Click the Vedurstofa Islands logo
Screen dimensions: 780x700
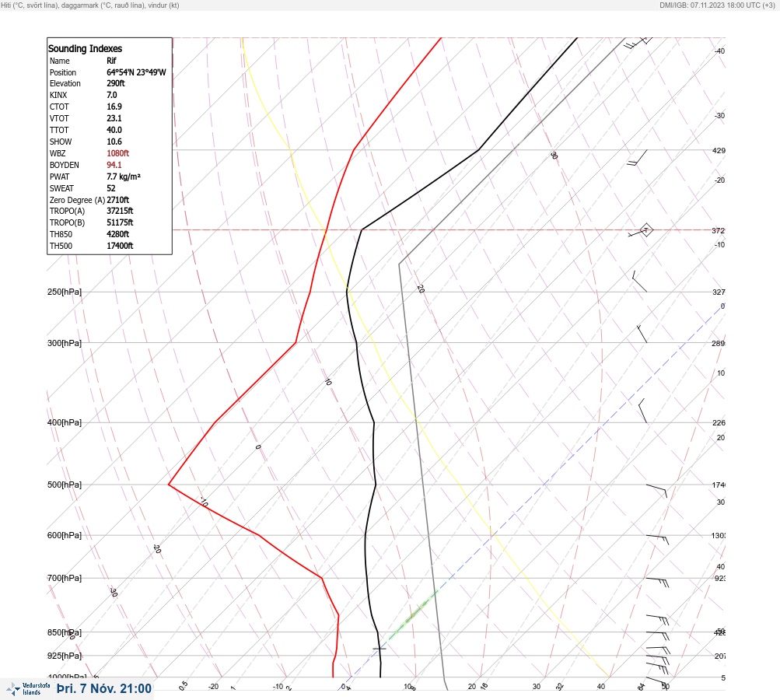tap(28, 689)
